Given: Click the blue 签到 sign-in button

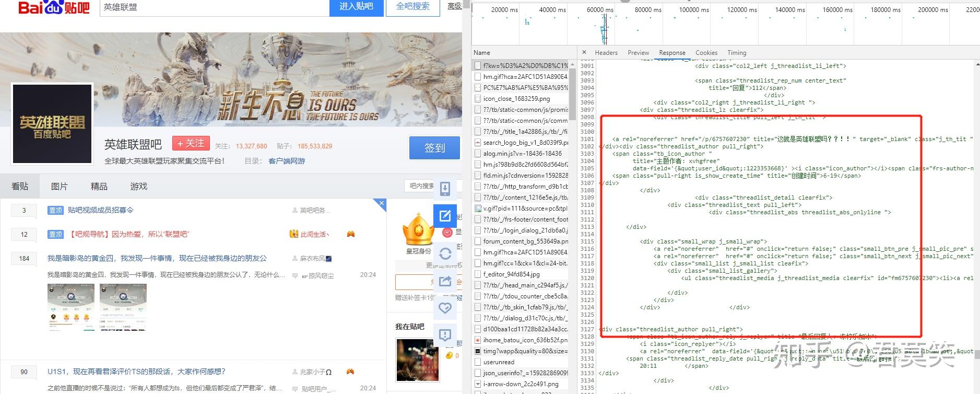Looking at the screenshot, I should pyautogui.click(x=434, y=148).
